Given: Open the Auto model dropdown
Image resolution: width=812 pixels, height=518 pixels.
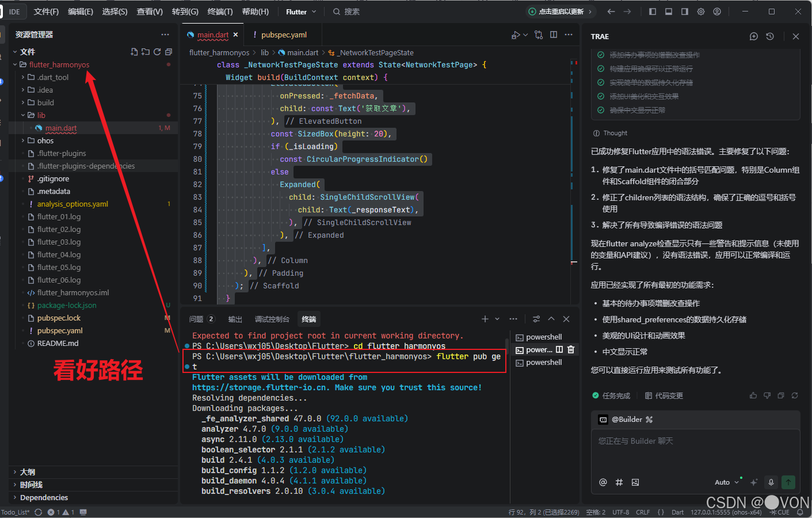Looking at the screenshot, I should (727, 482).
